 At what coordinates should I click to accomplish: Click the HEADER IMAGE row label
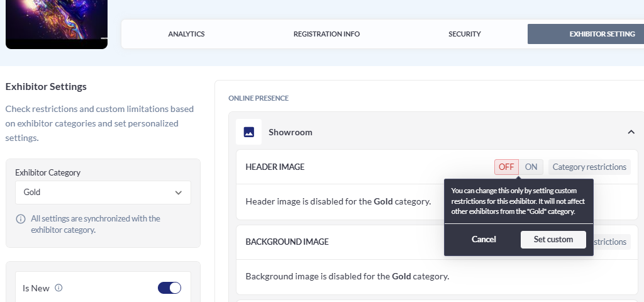275,167
